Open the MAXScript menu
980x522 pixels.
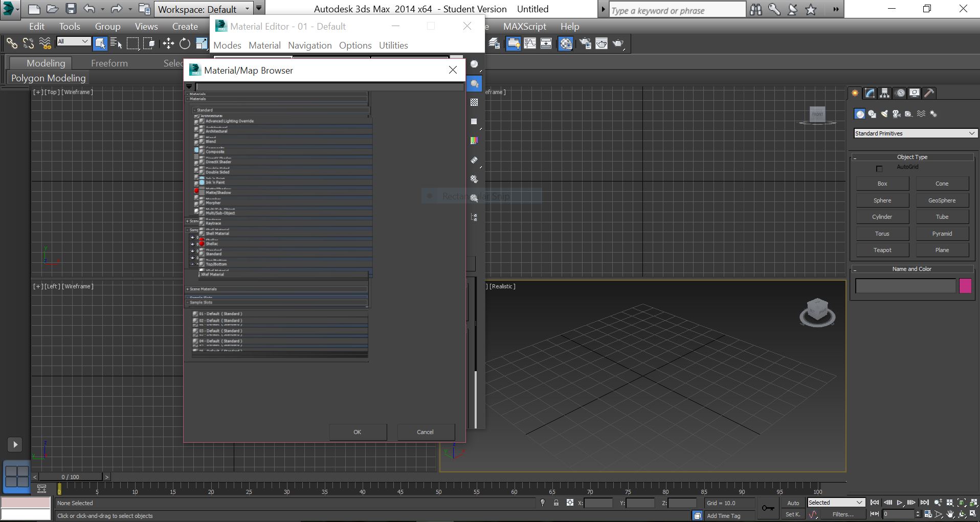pyautogui.click(x=525, y=27)
